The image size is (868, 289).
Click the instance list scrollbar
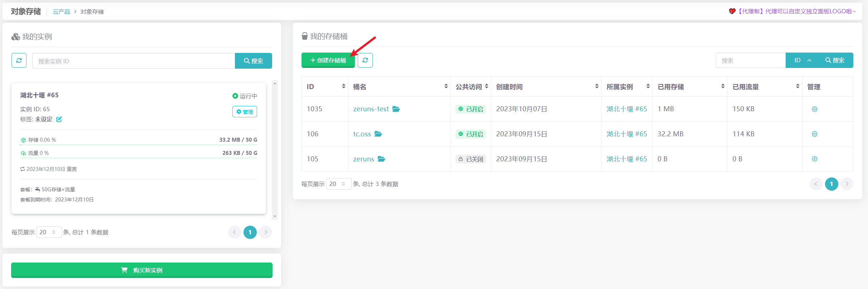(275, 150)
